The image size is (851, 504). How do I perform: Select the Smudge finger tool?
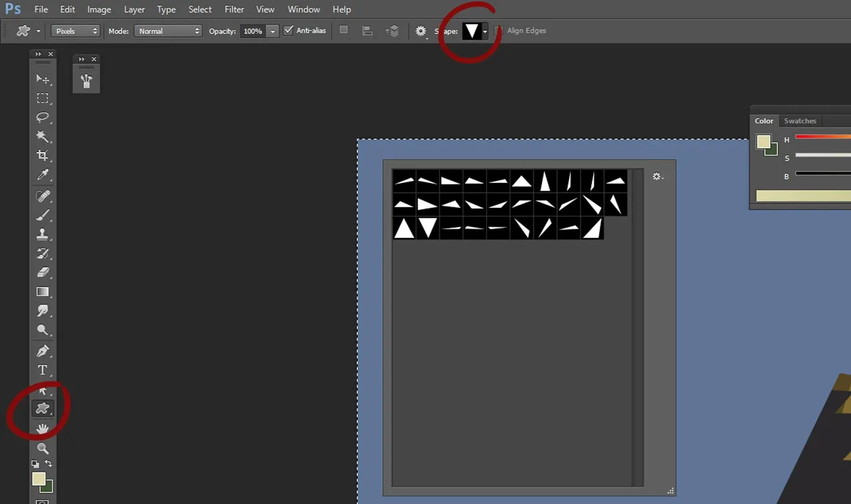[43, 311]
